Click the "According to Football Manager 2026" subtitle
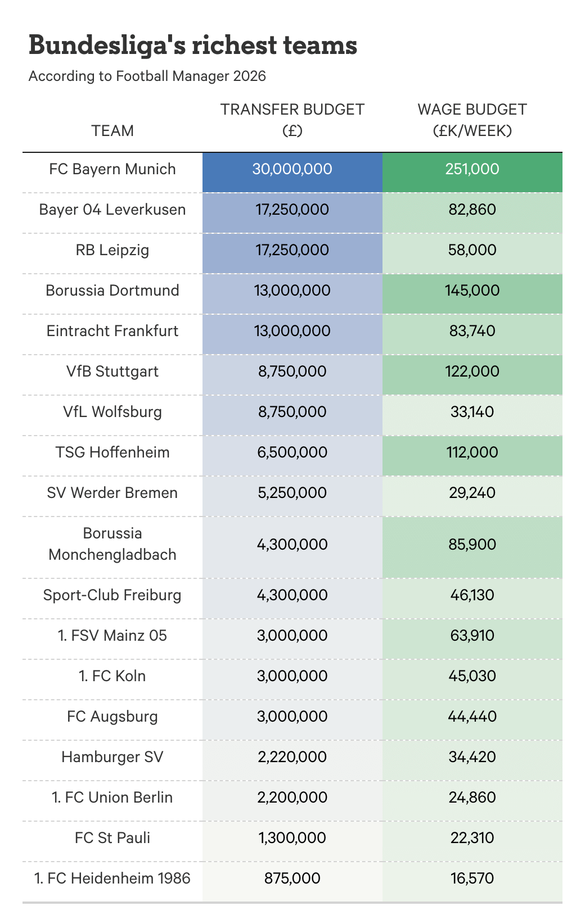Image resolution: width=585 pixels, height=924 pixels. pyautogui.click(x=147, y=76)
